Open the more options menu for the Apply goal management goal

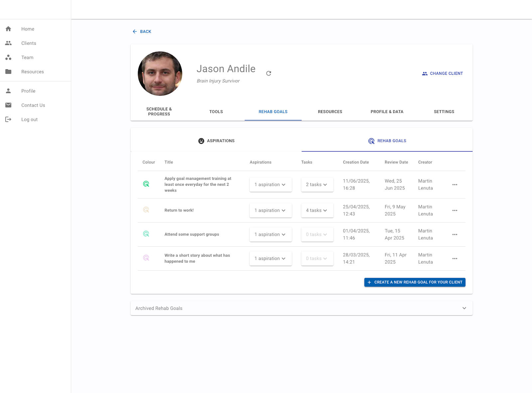pos(455,185)
